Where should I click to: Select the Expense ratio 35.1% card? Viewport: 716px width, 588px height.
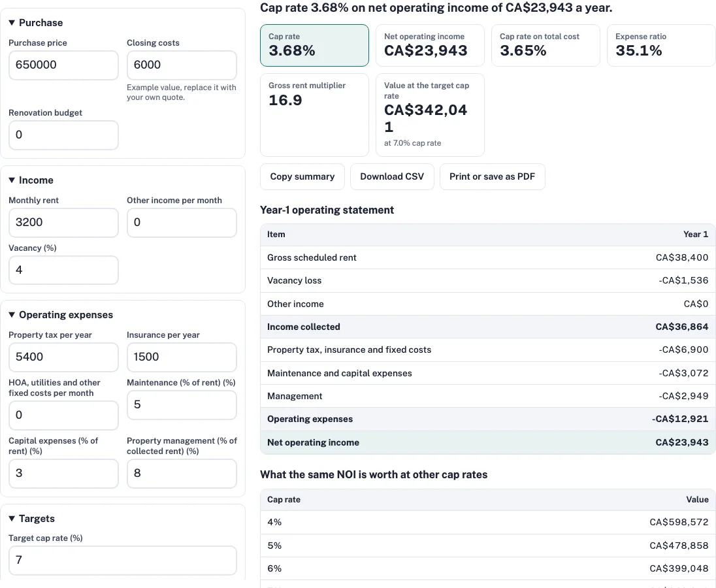click(661, 45)
